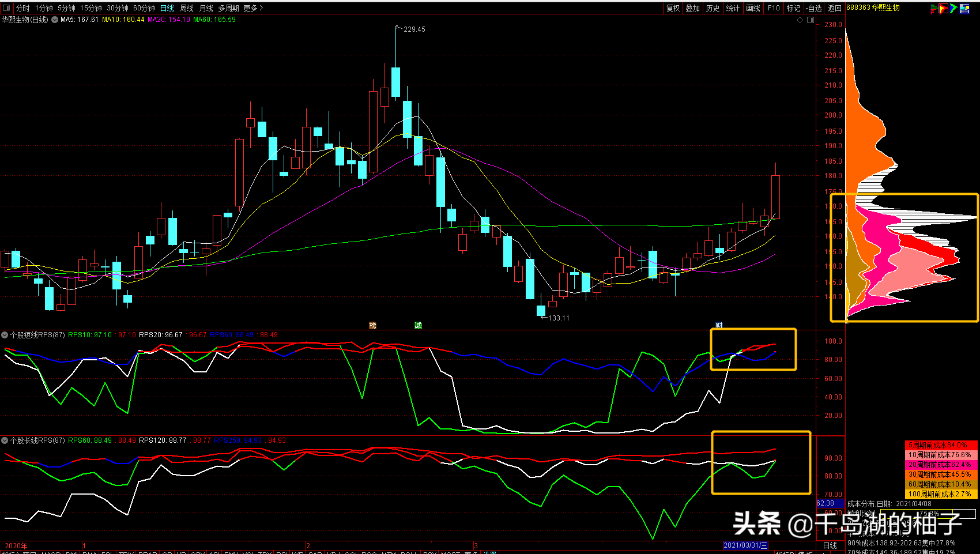The width and height of the screenshot is (980, 554).
Task: Click the 229.45 high price label
Action: 414,29
